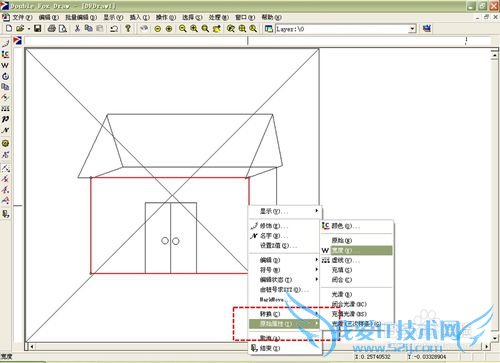The width and height of the screenshot is (500, 363).
Task: Expand 编辑 submenu in context menu
Action: point(285,260)
